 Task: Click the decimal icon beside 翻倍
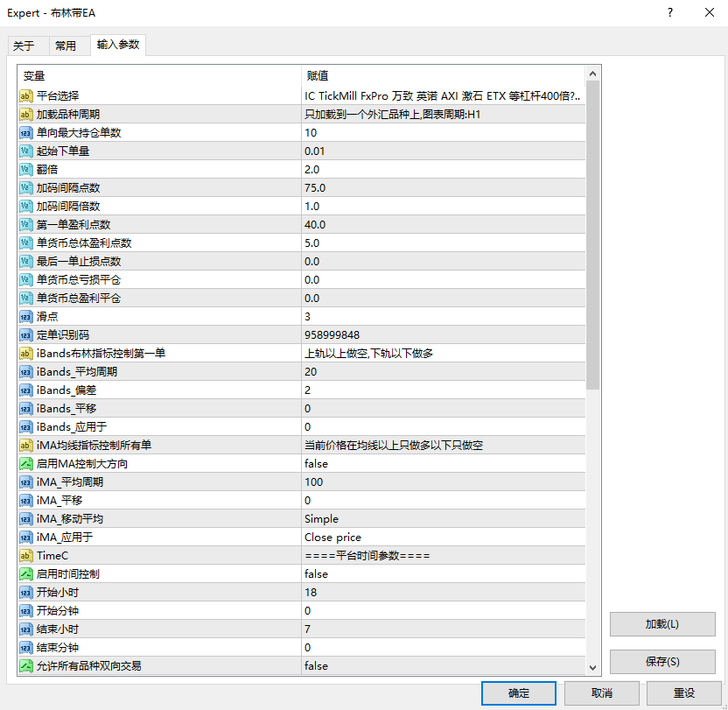point(26,169)
